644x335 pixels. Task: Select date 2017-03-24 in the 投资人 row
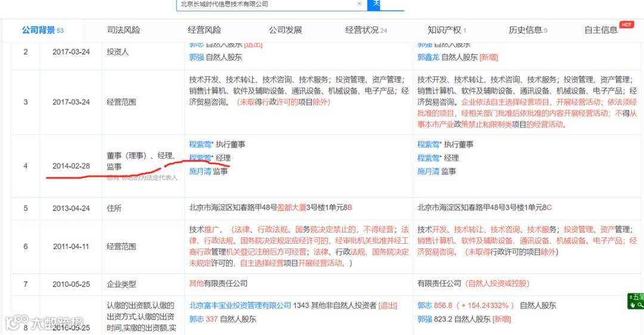[x=71, y=52]
